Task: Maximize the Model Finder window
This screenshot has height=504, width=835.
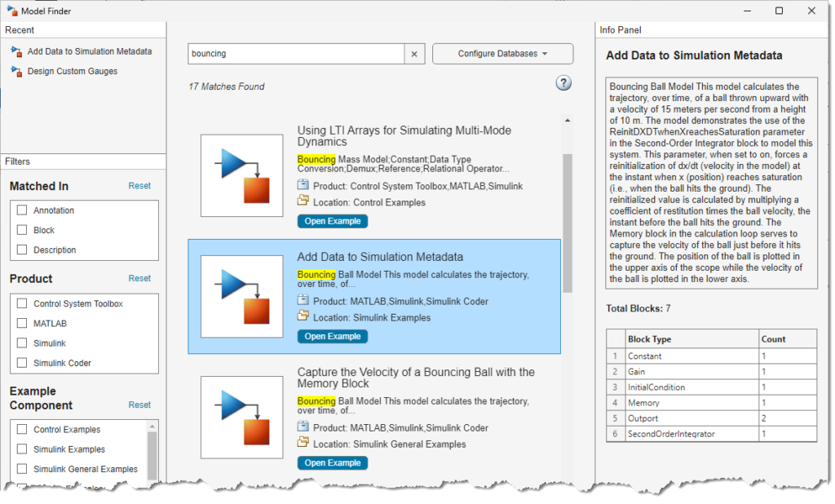Action: (x=779, y=11)
